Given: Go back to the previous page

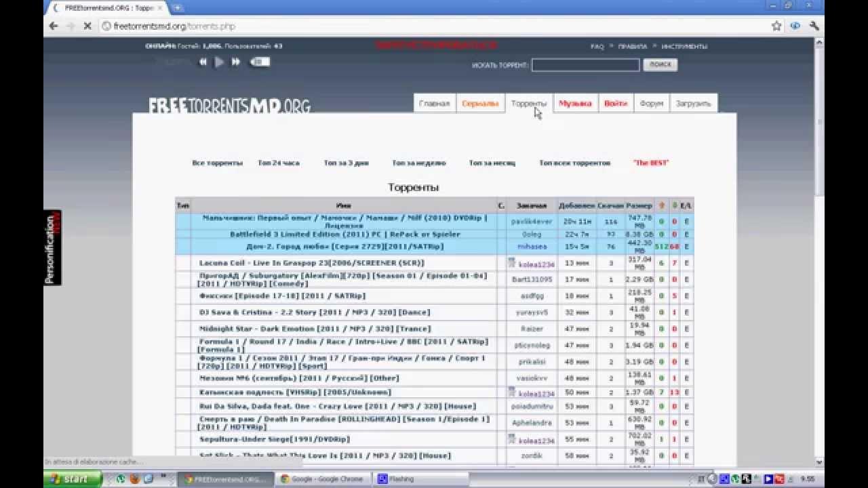Looking at the screenshot, I should click(54, 26).
